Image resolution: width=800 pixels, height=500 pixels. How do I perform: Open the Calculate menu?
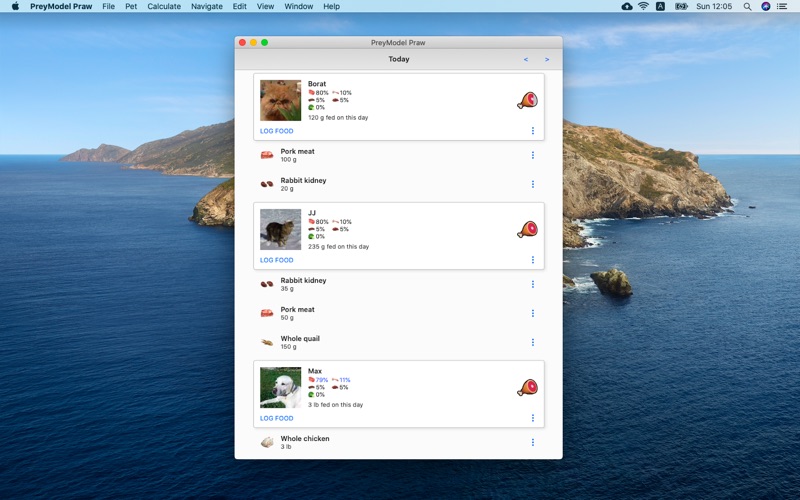click(164, 7)
